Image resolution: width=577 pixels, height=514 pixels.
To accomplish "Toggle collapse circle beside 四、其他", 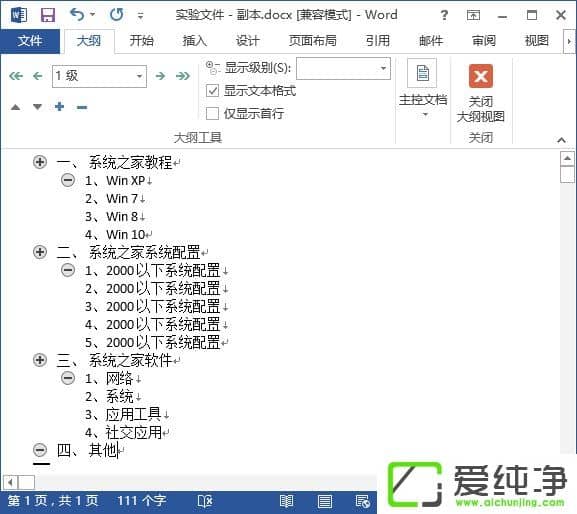I will 40,450.
